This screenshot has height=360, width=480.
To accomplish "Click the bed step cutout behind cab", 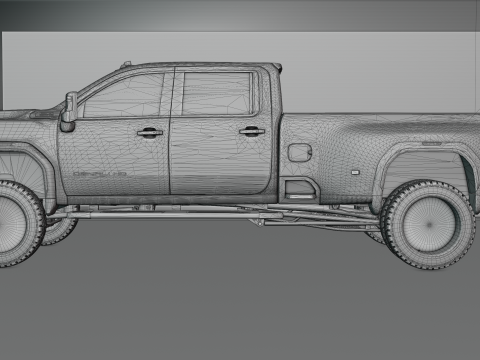I will 299,189.
